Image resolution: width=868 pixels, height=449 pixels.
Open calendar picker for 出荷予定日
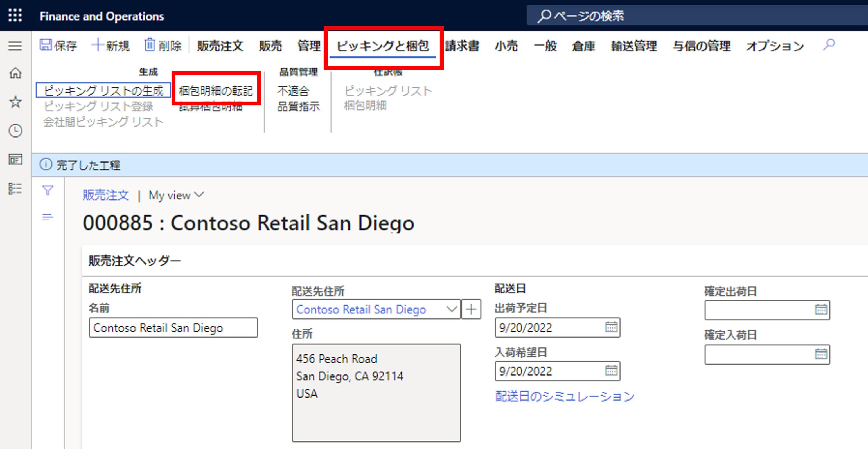click(x=611, y=327)
